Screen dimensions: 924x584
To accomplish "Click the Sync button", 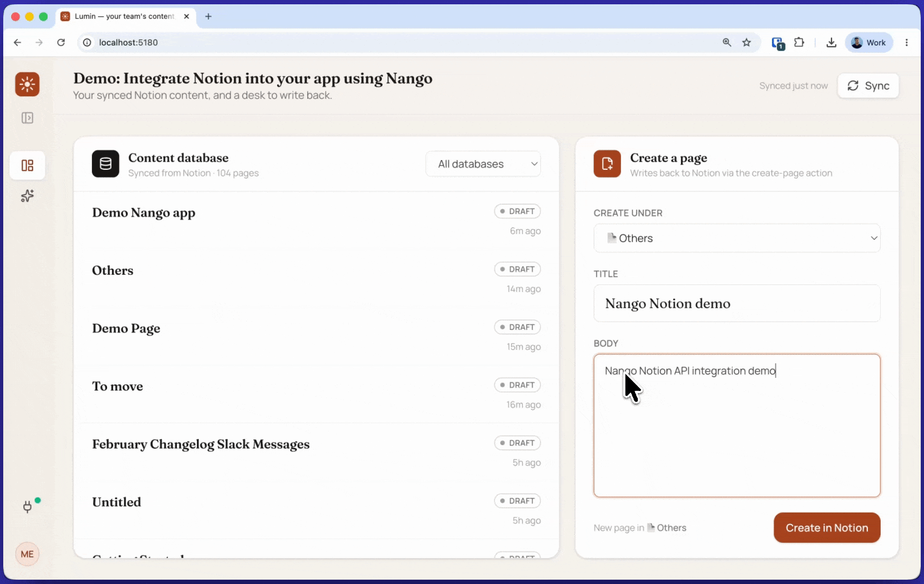I will click(868, 86).
